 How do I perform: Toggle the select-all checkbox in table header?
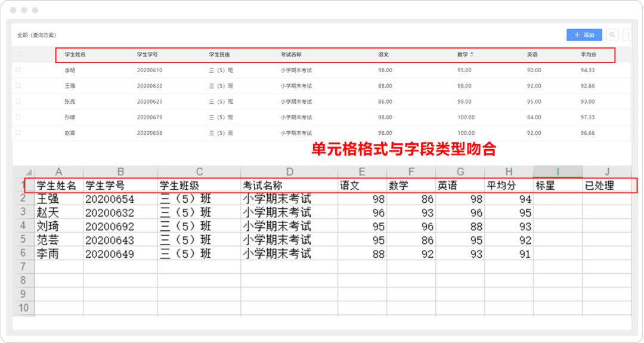coord(18,54)
